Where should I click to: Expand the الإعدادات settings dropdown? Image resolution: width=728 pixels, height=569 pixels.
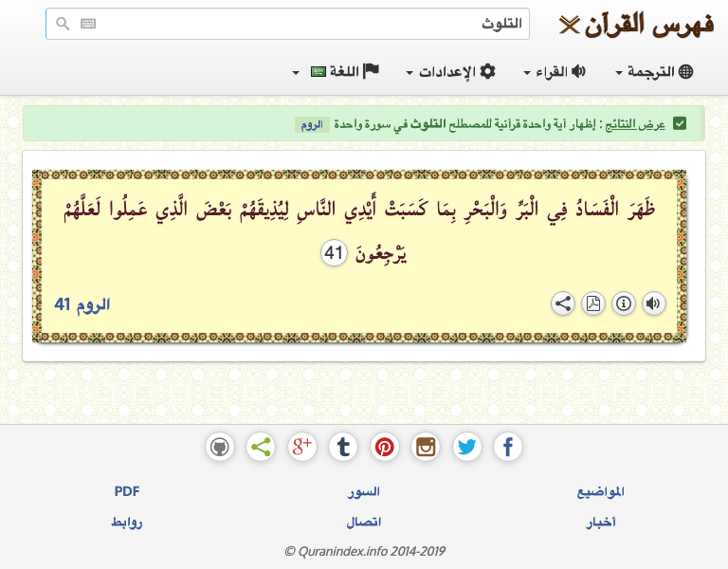[x=450, y=72]
